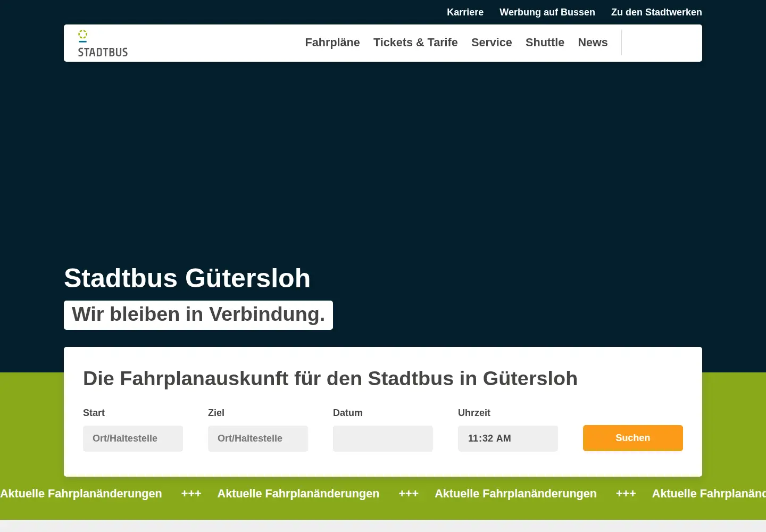
Task: Open the News menu item
Action: click(x=593, y=43)
